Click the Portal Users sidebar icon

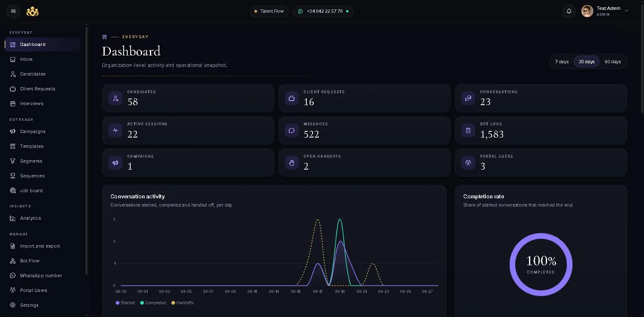[13, 290]
